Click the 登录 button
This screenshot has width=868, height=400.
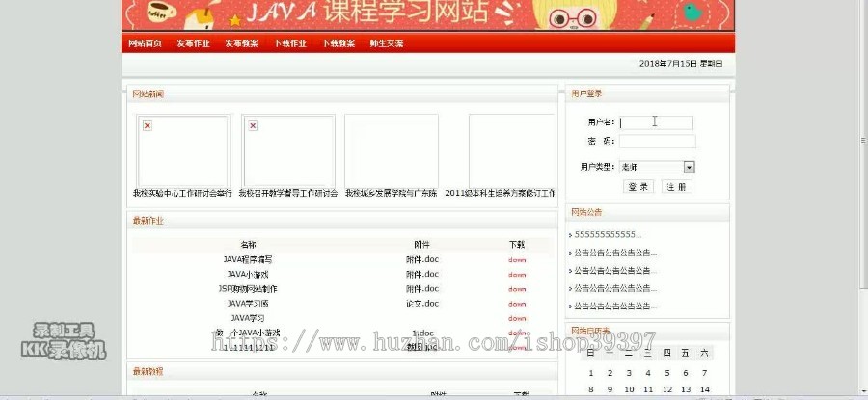(638, 186)
